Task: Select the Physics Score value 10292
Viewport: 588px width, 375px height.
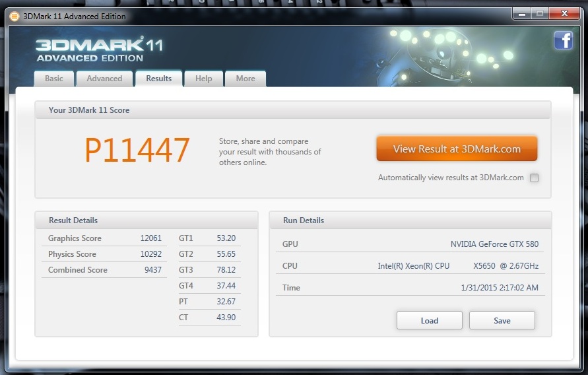Action: click(150, 254)
